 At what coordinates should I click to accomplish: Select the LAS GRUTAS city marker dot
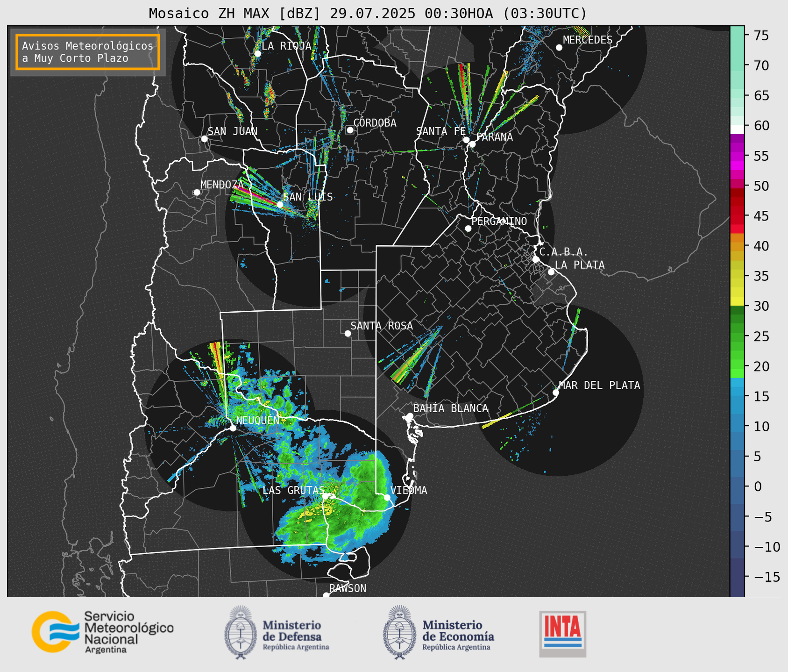(x=326, y=496)
